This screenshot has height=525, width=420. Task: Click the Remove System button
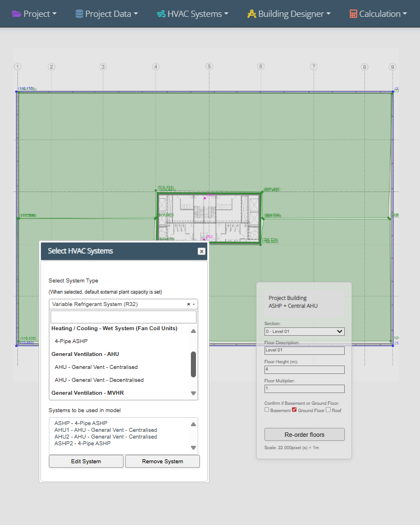point(162,462)
